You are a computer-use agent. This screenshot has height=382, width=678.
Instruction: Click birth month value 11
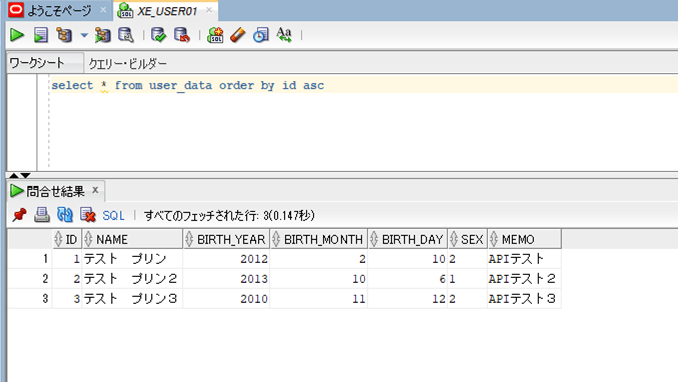pyautogui.click(x=358, y=299)
